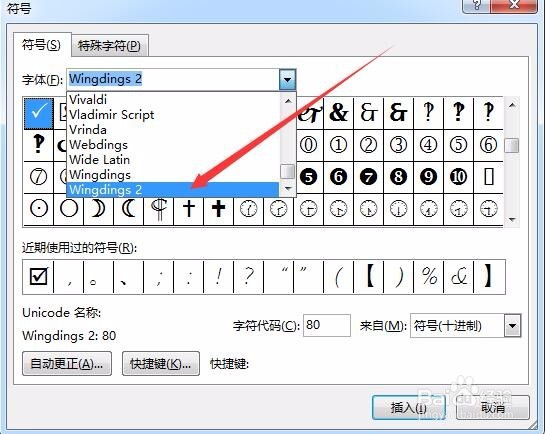Click the 插入(I) button
The image size is (545, 434).
409,407
